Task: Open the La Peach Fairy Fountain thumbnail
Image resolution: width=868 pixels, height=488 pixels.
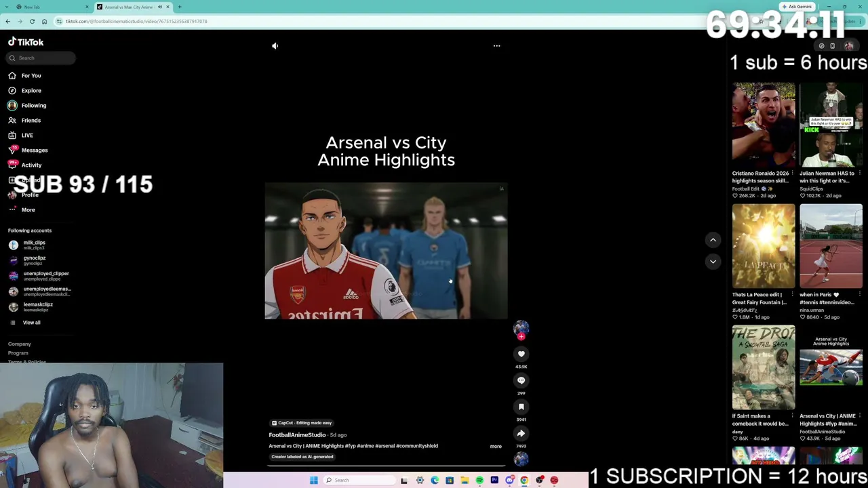Action: [764, 246]
